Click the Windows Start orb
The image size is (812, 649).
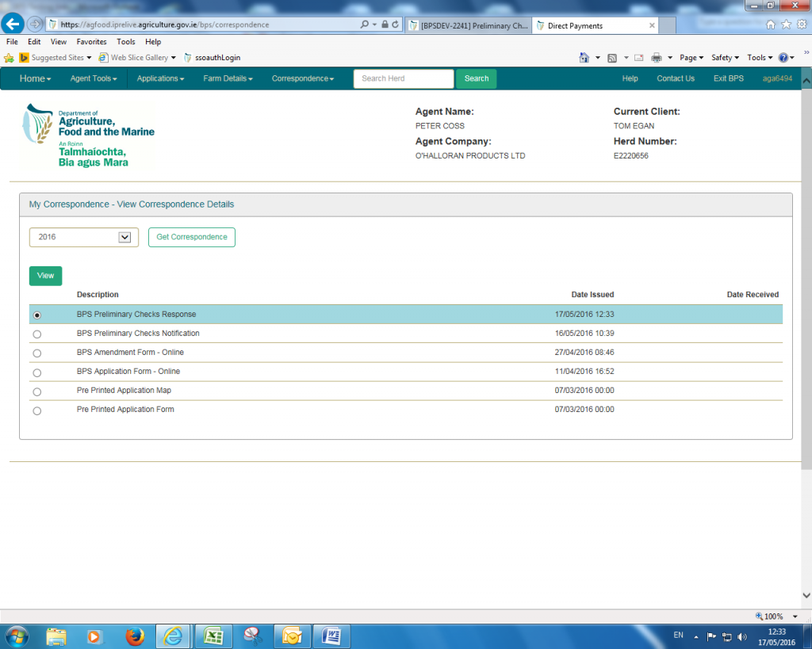(x=16, y=636)
